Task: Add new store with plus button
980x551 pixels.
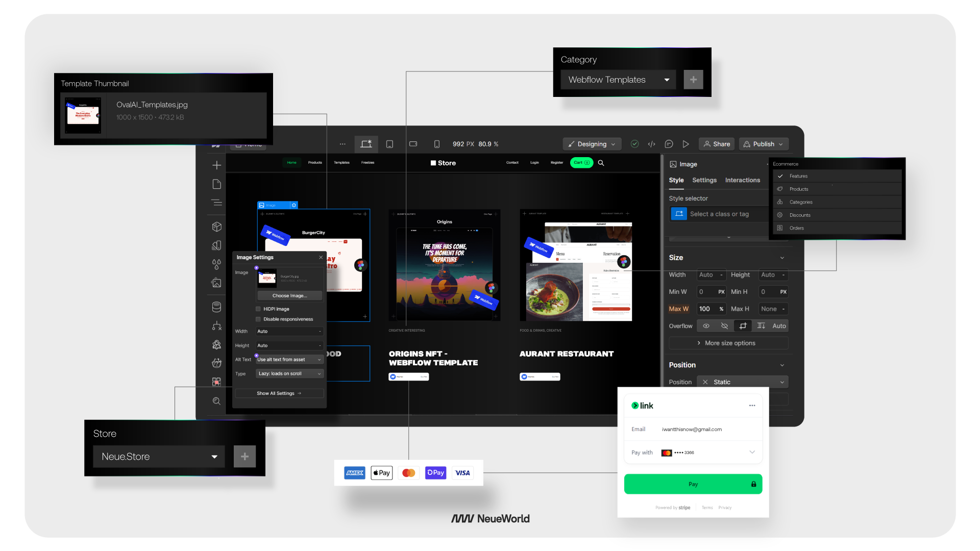Action: click(244, 457)
